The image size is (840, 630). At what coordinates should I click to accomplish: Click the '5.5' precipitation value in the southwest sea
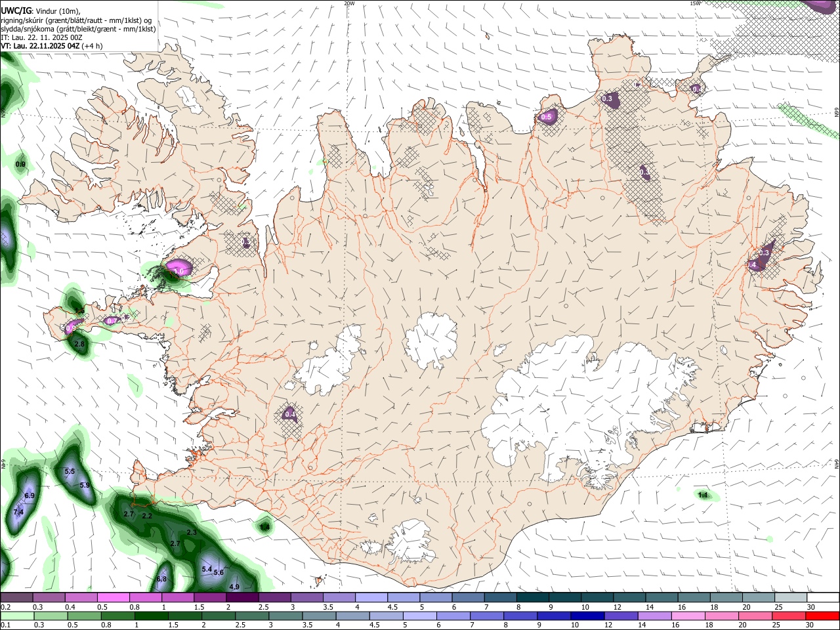pyautogui.click(x=70, y=472)
